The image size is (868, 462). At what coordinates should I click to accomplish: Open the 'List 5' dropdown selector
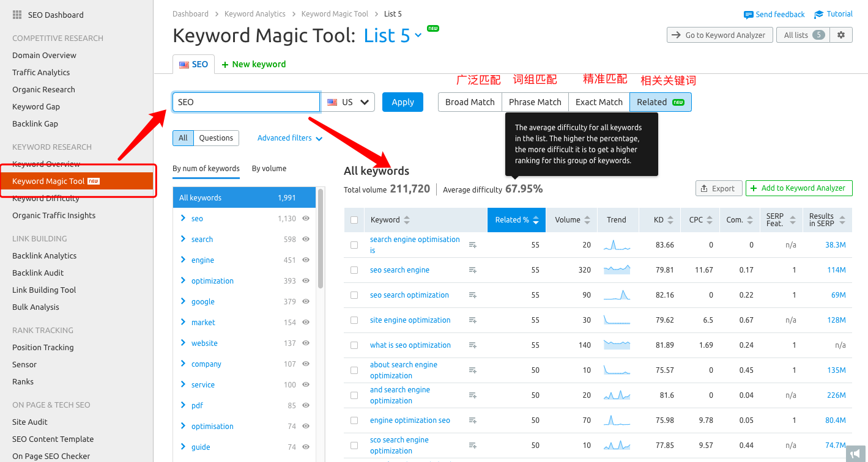tap(418, 35)
